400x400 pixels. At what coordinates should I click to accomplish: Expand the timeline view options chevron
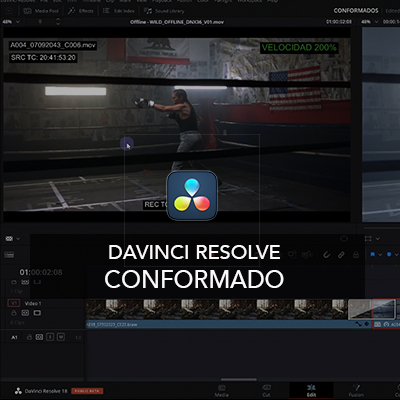click(18, 239)
